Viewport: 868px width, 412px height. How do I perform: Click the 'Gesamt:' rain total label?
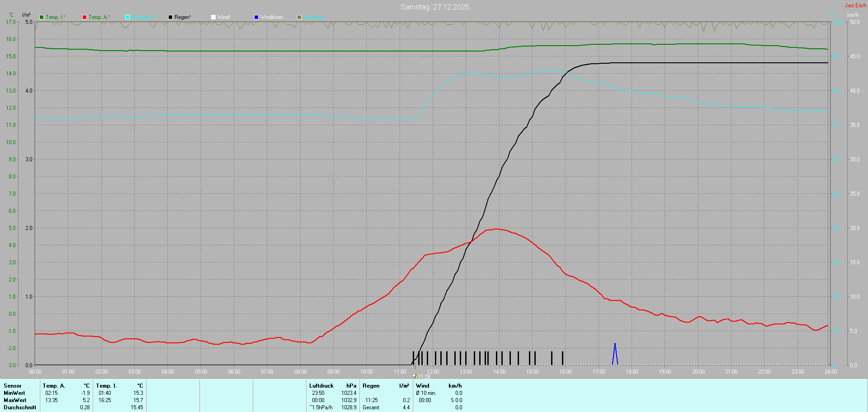(371, 407)
